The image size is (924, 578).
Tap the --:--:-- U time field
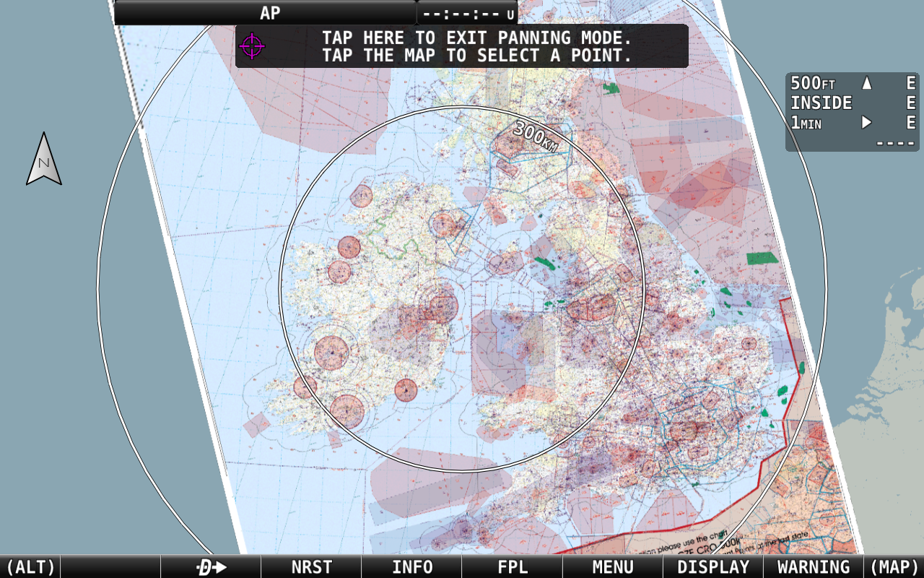point(468,14)
